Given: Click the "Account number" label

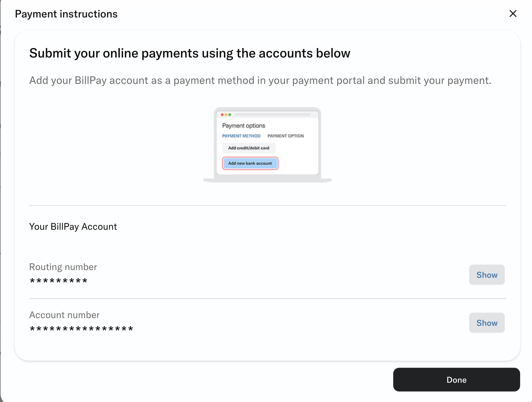Looking at the screenshot, I should point(64,315).
